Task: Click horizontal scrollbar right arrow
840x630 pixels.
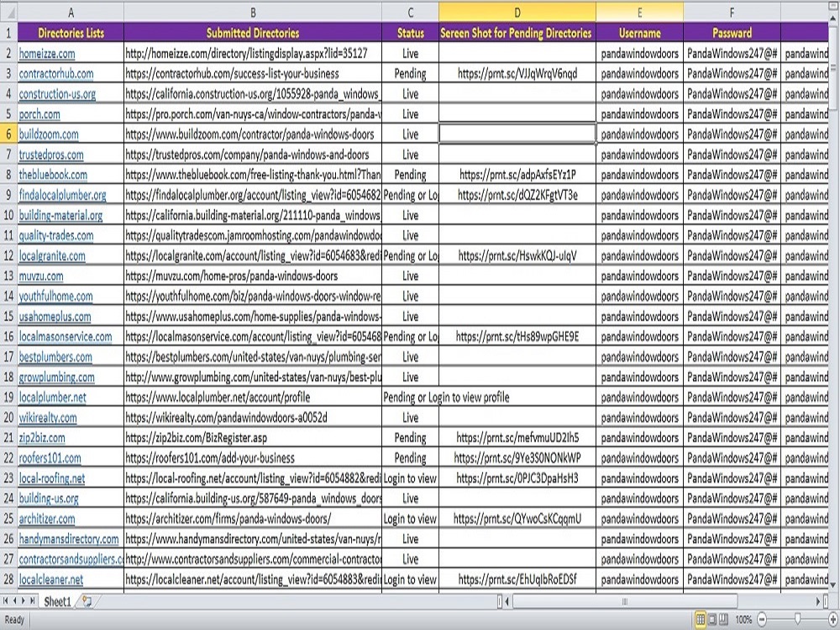Action: [818, 601]
